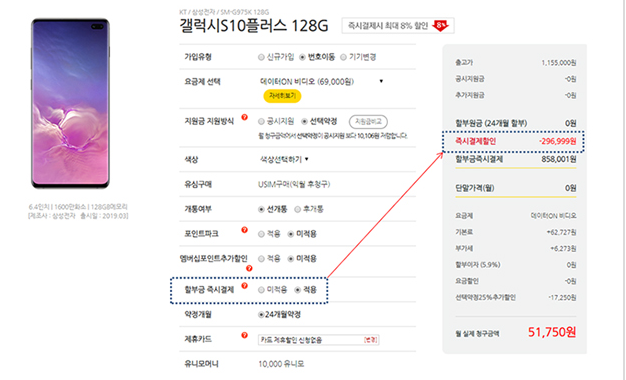Click the 즉시결제시 최대 8% 할인 banner

coord(398,26)
